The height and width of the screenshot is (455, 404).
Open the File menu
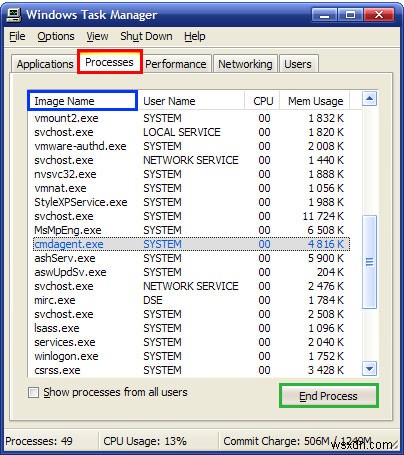coord(17,36)
